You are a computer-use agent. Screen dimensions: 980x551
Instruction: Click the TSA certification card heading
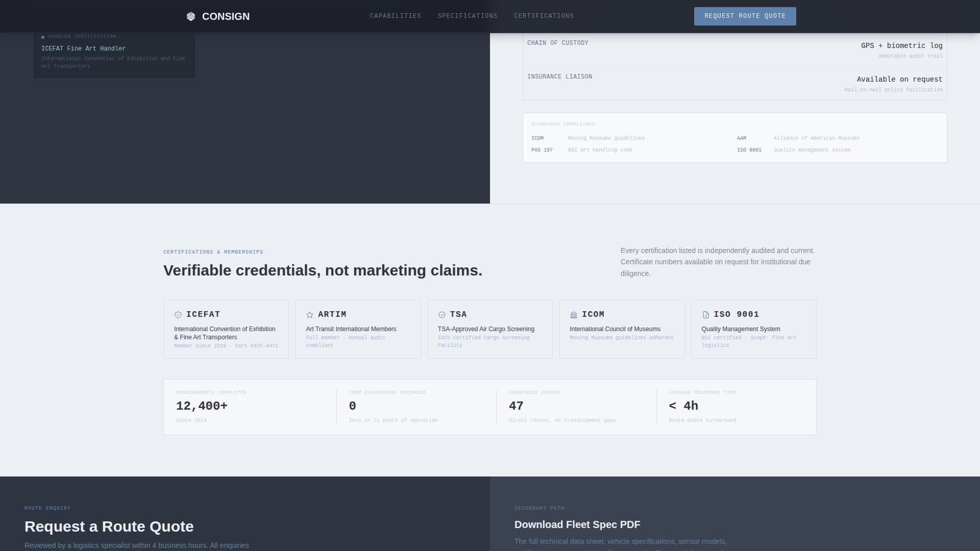click(458, 314)
